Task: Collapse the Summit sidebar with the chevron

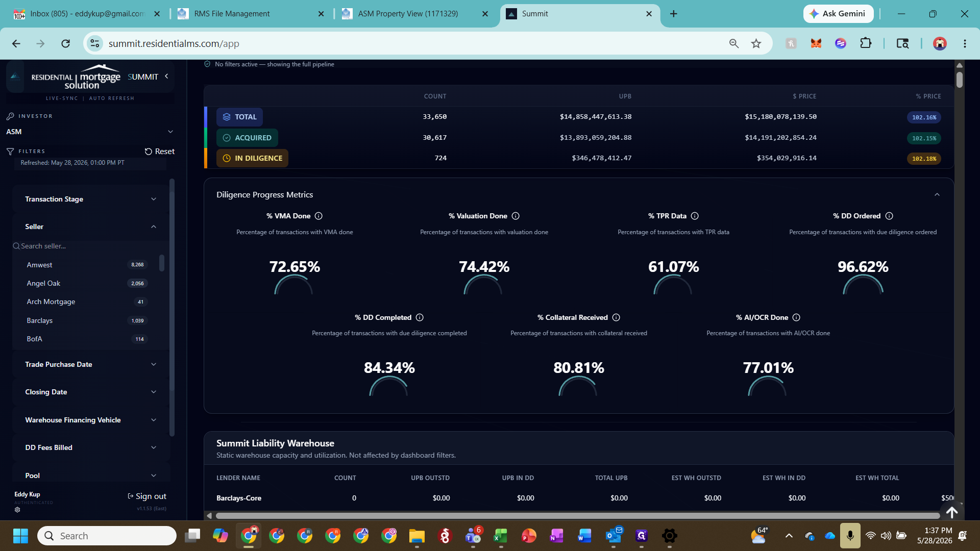Action: click(166, 76)
